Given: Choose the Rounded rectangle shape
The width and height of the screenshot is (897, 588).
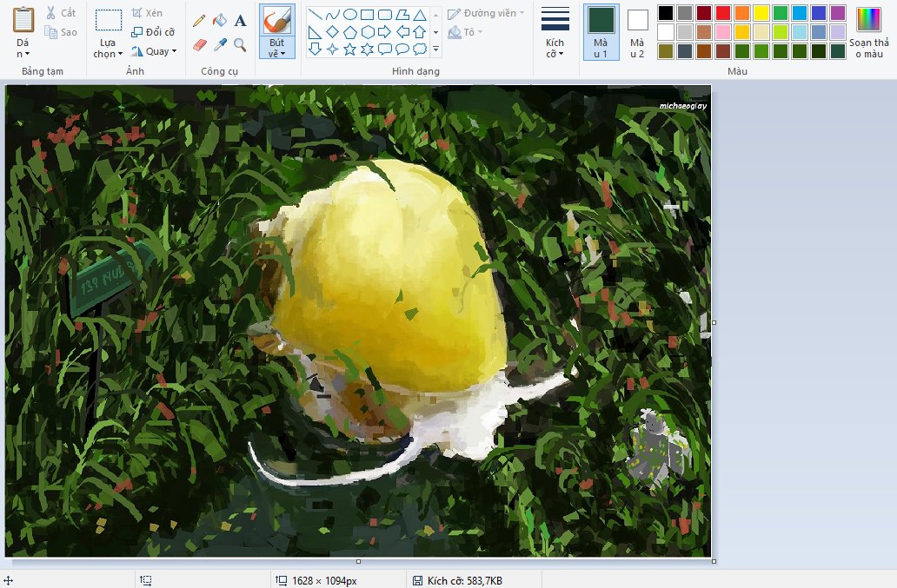Looking at the screenshot, I should 385,15.
